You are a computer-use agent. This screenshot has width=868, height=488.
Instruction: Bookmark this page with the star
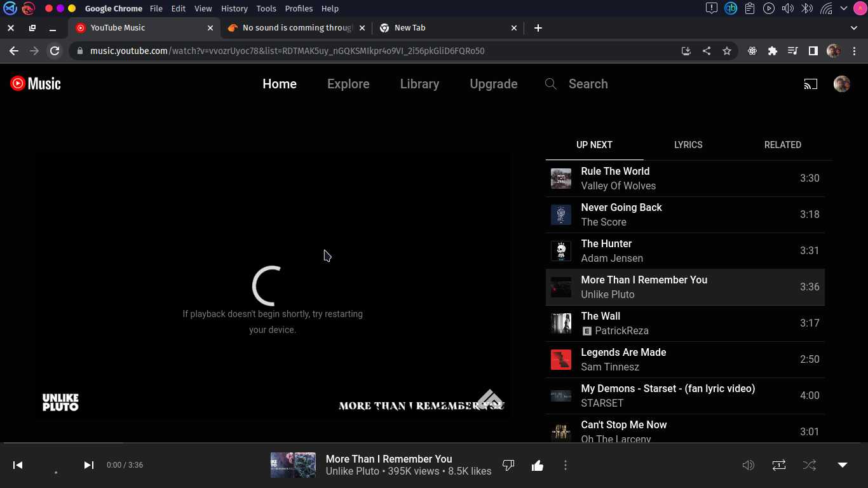[727, 51]
